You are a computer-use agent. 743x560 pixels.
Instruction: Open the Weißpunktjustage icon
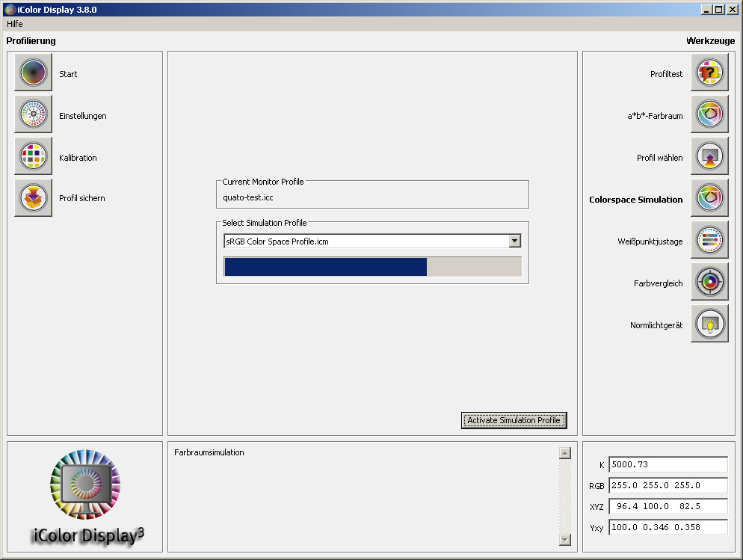pyautogui.click(x=709, y=240)
